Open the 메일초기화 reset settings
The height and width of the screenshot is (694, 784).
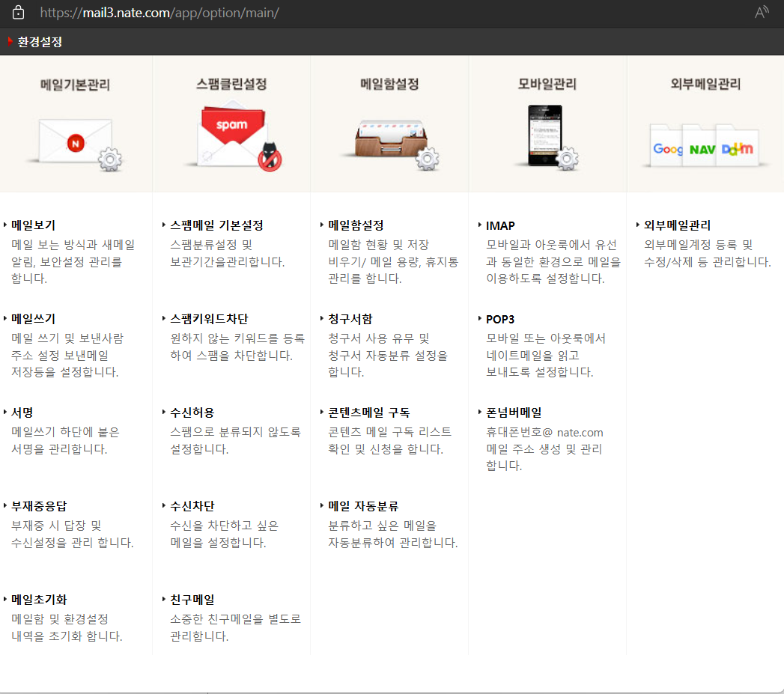(38, 599)
